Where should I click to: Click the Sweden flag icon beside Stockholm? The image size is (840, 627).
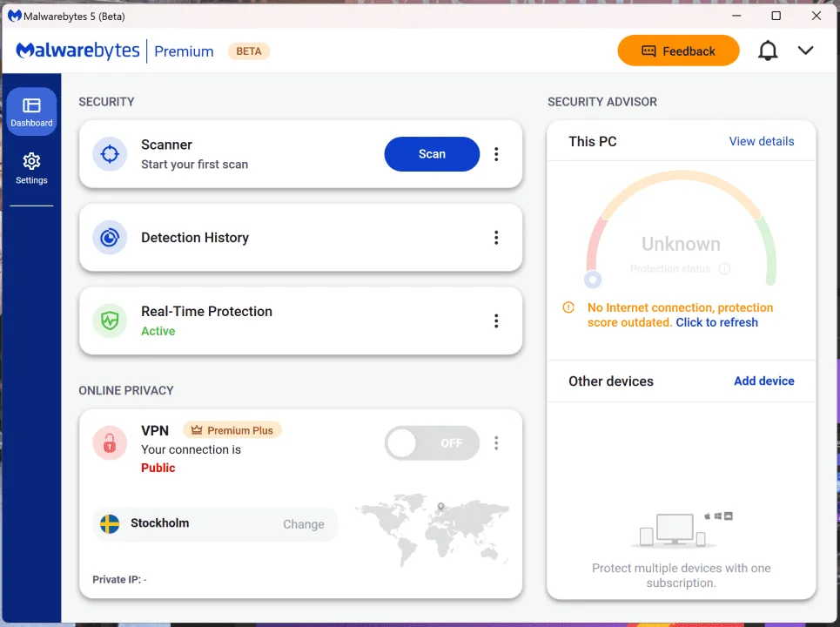click(110, 523)
